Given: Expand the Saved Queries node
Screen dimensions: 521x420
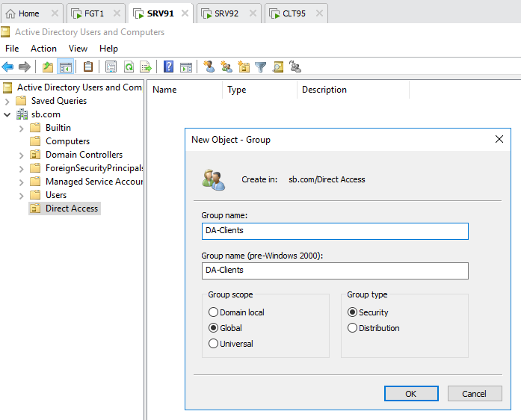Looking at the screenshot, I should [x=7, y=102].
